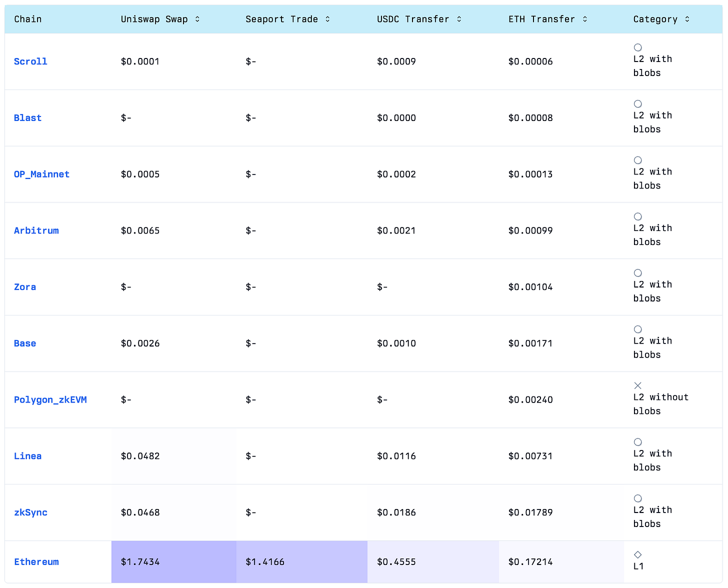Click the circle icon in zkSync row

(638, 498)
